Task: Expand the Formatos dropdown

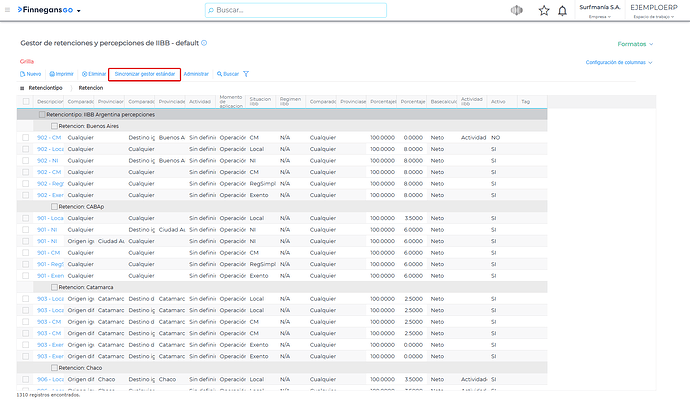Action: [635, 44]
